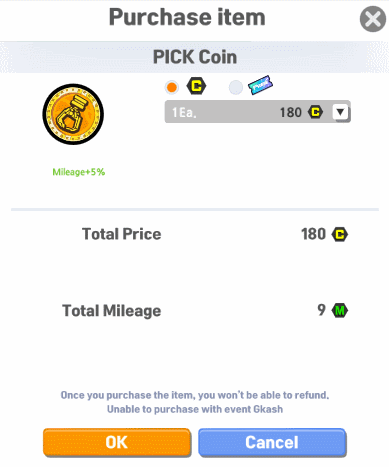Image resolution: width=389 pixels, height=467 pixels.
Task: Select the ticket payment radio button
Action: tap(236, 87)
